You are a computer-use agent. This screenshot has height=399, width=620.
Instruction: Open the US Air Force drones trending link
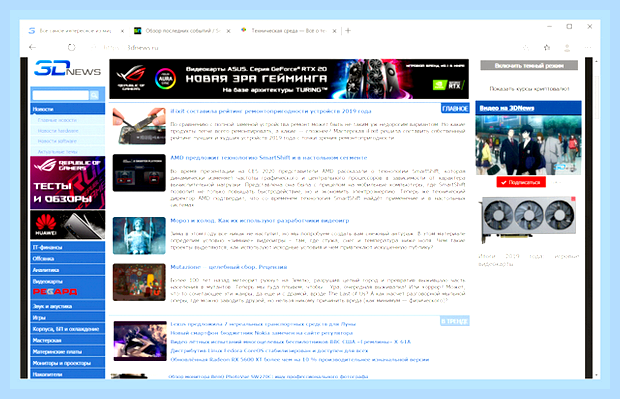click(291, 342)
